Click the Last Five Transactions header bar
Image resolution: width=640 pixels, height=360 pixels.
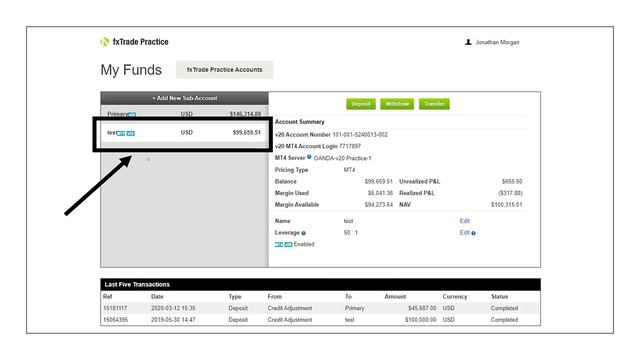(x=320, y=284)
